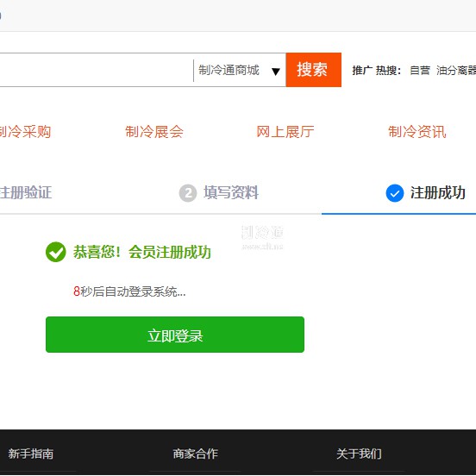Open the 制冷采购 navigation item
The image size is (476, 476).
26,132
